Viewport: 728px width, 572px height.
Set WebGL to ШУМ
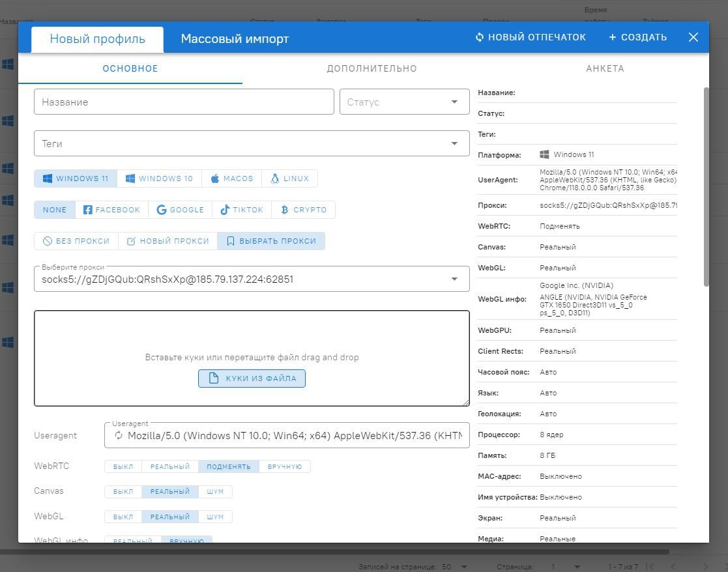(x=215, y=517)
